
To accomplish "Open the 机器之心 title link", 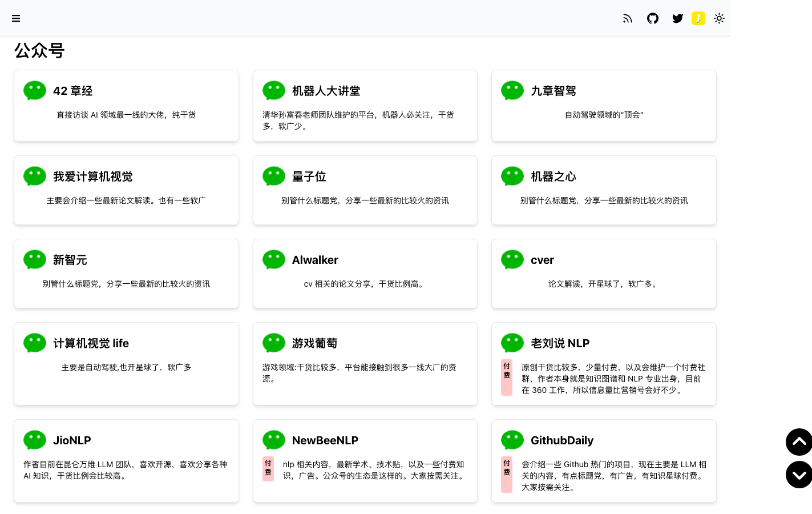I will [x=554, y=176].
